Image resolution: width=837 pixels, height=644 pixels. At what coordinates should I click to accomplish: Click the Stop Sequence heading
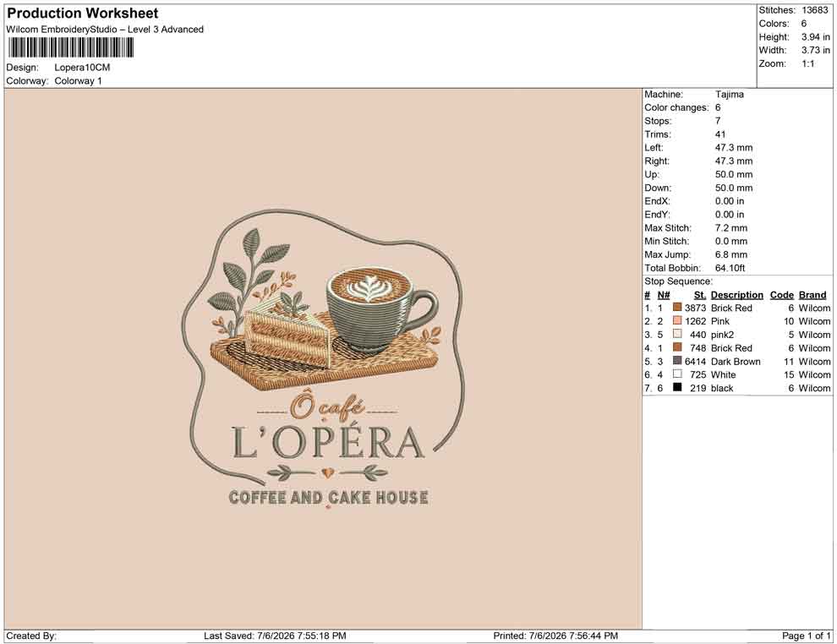(678, 281)
